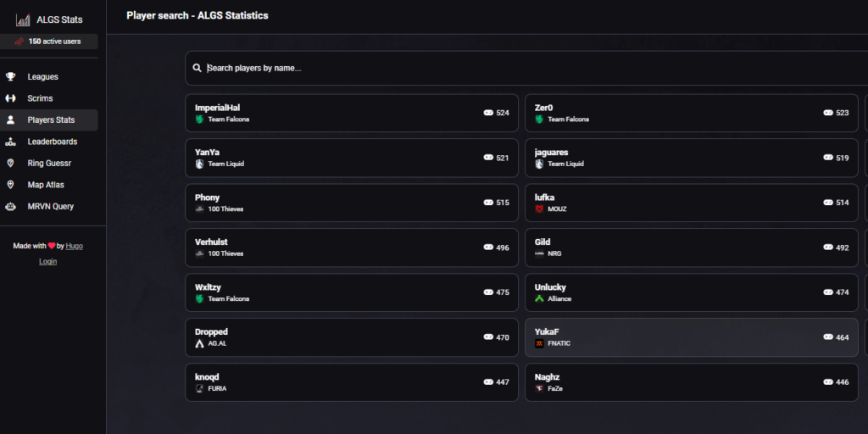Click the Team Liquid logo under YanYa
The width and height of the screenshot is (868, 434).
pyautogui.click(x=200, y=164)
